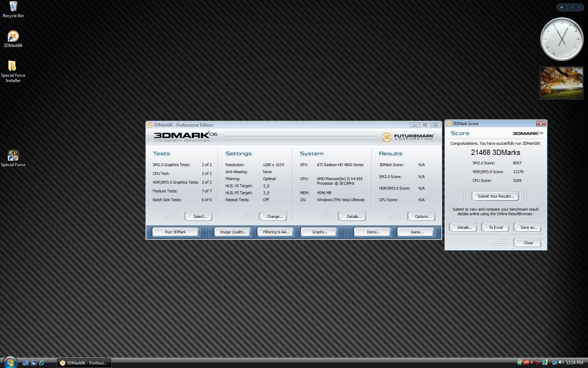Click the sidebar previous gadgets arrow

point(573,7)
